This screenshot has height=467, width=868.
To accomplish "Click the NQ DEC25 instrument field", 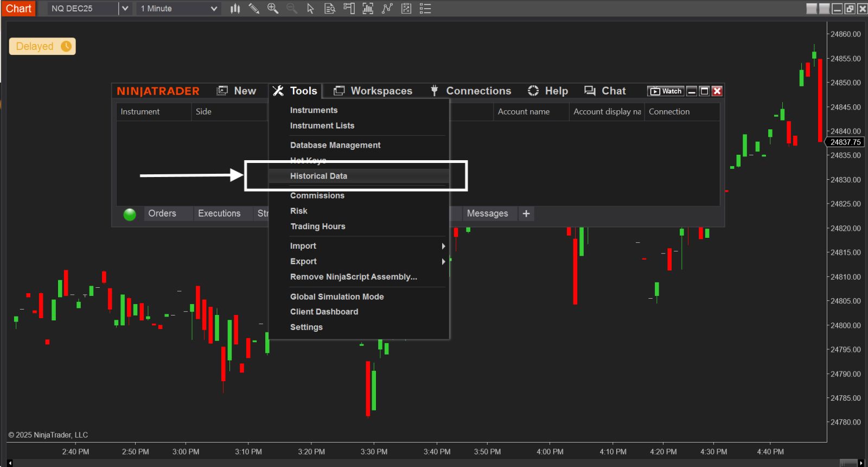I will pos(83,9).
